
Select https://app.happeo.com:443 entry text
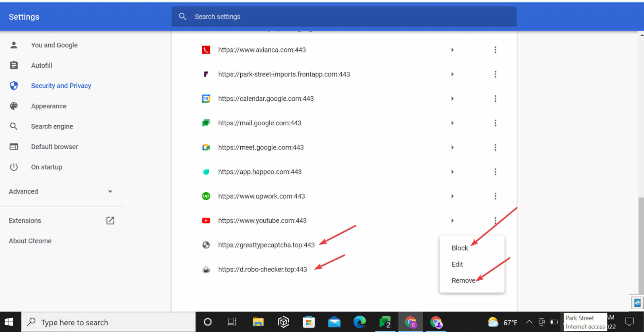[x=260, y=172]
